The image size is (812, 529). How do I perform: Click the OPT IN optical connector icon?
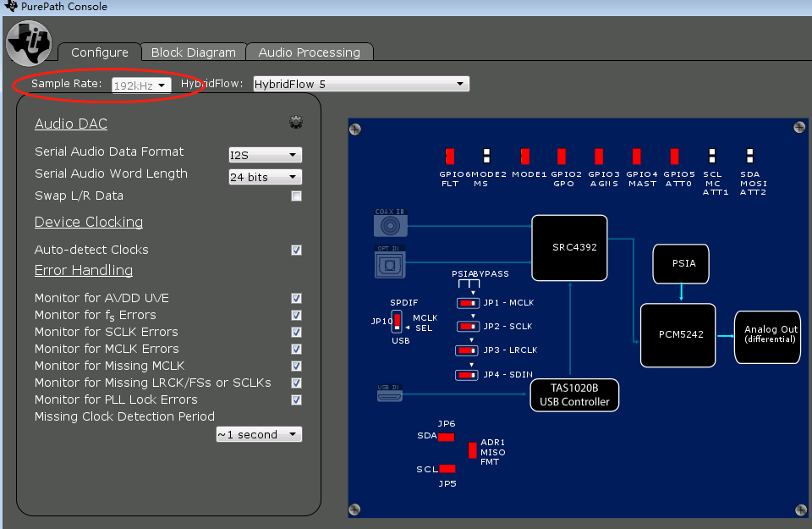click(x=390, y=262)
